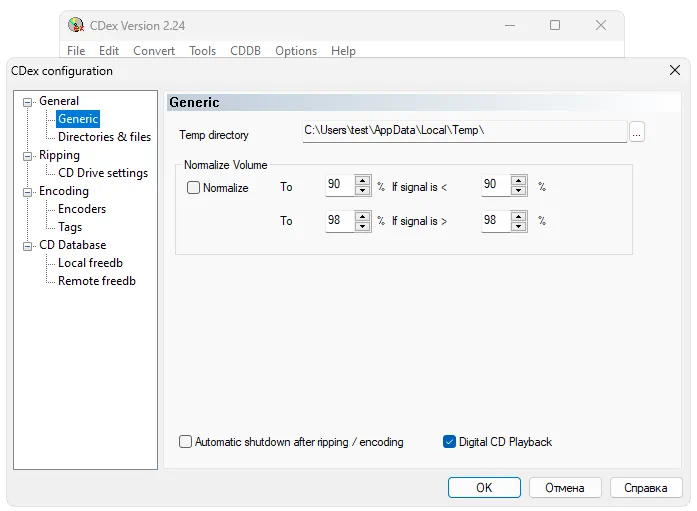Click the 'If signal is <' 90 field
Screen dimensions: 697x511
pos(496,185)
